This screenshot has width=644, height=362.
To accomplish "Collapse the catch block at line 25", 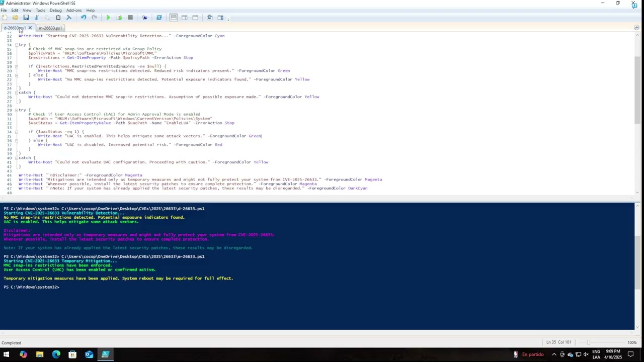I will pyautogui.click(x=16, y=93).
